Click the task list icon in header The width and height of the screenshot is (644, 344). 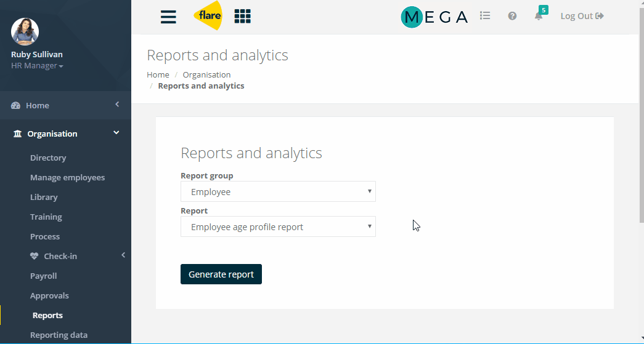point(485,15)
